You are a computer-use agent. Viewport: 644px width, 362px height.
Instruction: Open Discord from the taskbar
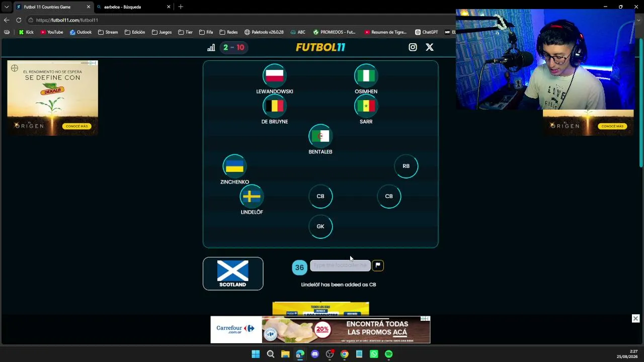pyautogui.click(x=315, y=354)
